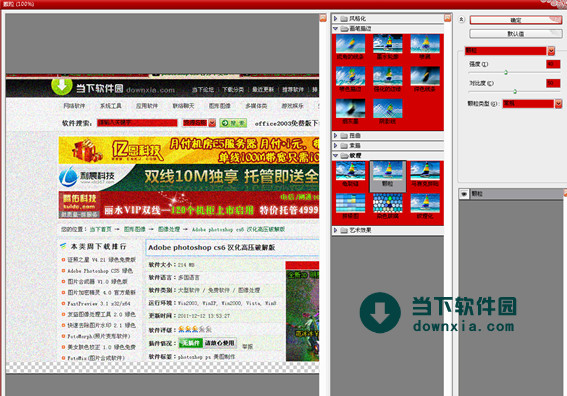Click the 对比度 (Contrast) value input field
This screenshot has height=396, width=567.
click(553, 83)
